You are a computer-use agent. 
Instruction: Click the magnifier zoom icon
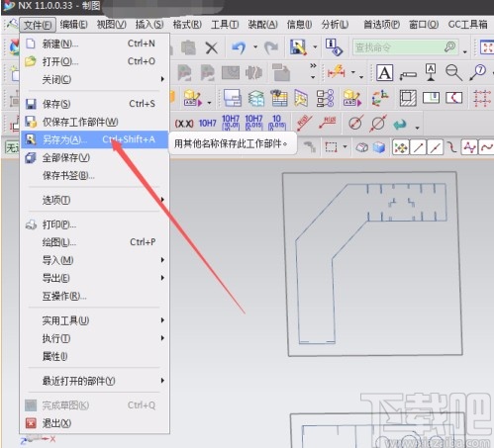[x=453, y=72]
